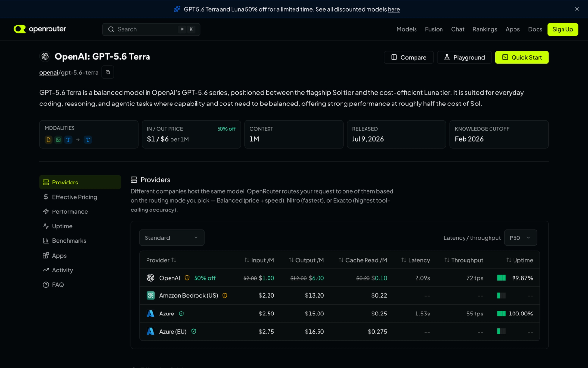Click the shield icon next to OpenAI provider
588x368 pixels.
coord(187,278)
